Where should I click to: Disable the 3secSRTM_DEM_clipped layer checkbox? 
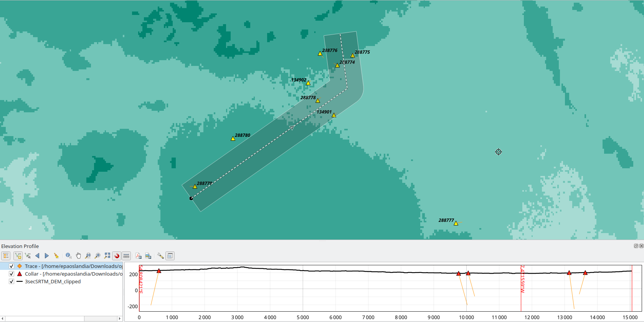(12, 281)
